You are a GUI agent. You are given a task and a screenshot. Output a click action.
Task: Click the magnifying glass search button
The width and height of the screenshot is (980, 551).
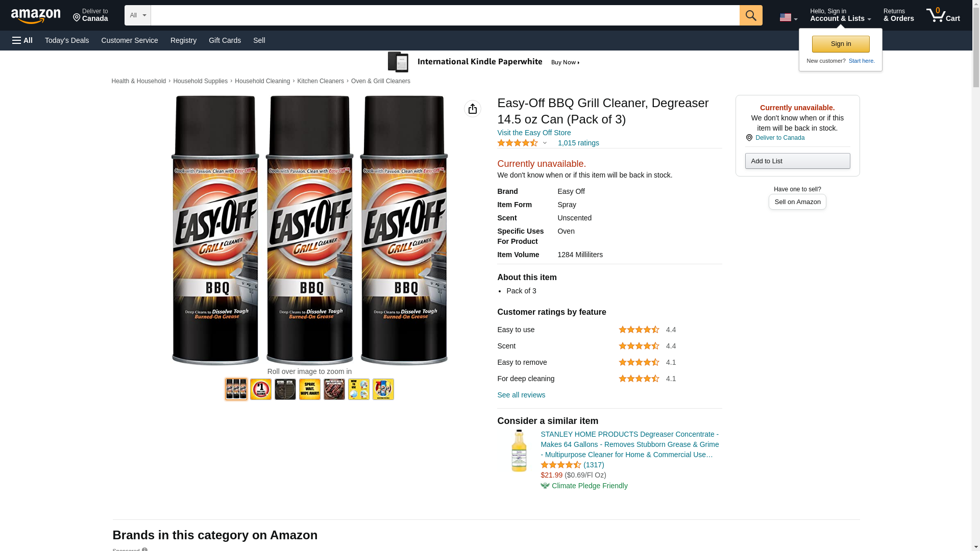pyautogui.click(x=750, y=15)
